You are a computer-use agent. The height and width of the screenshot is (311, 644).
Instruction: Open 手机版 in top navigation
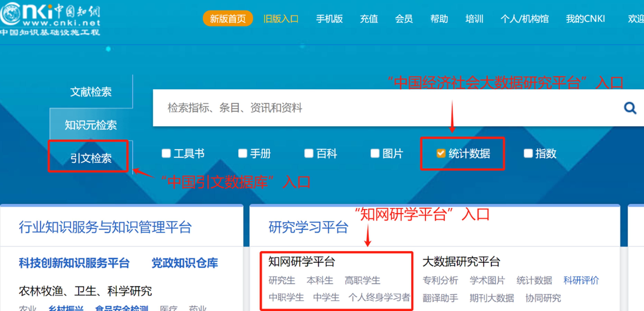[329, 19]
